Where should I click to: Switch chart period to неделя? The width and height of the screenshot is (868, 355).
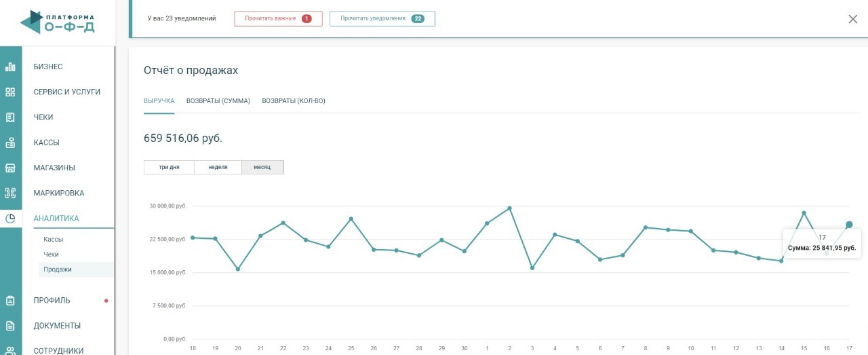coord(218,167)
